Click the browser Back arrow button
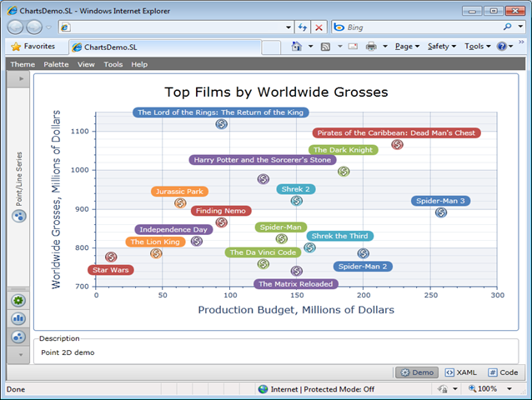Screen dimensions: 532x400 coord(15,27)
